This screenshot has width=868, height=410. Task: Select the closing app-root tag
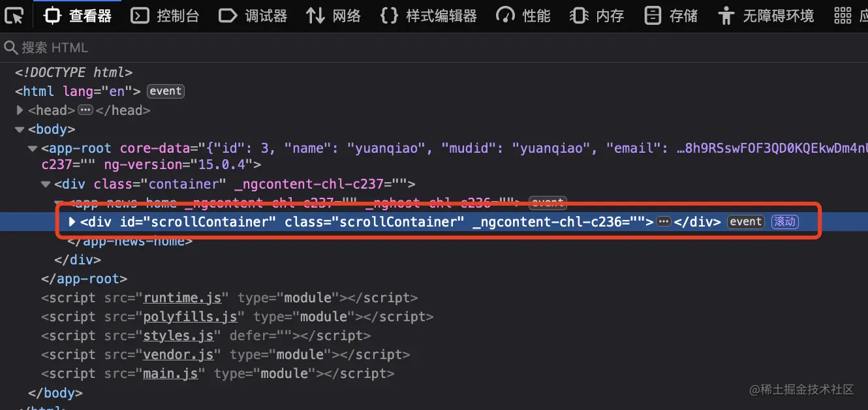pos(84,279)
